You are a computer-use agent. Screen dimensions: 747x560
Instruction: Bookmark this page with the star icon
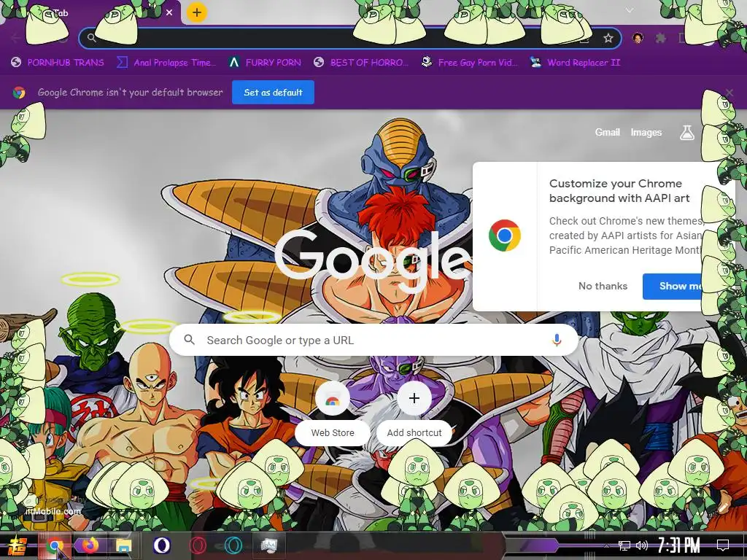tap(608, 39)
